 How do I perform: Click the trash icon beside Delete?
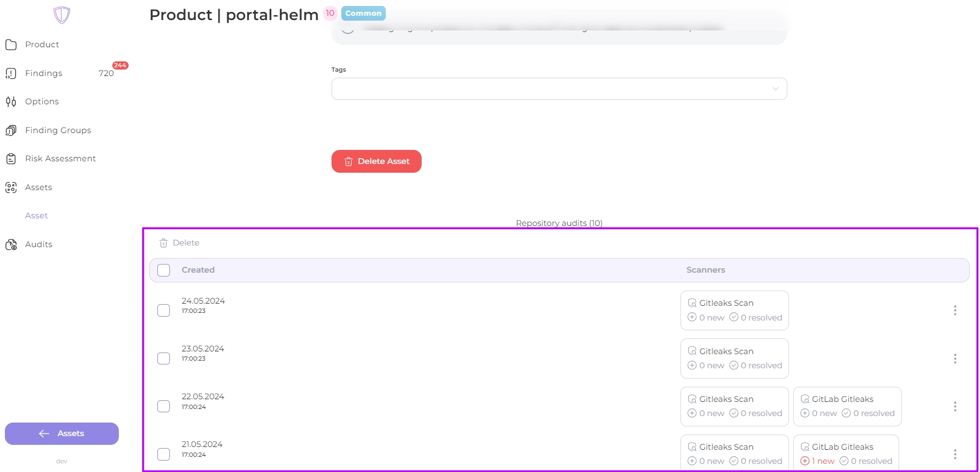coord(163,243)
